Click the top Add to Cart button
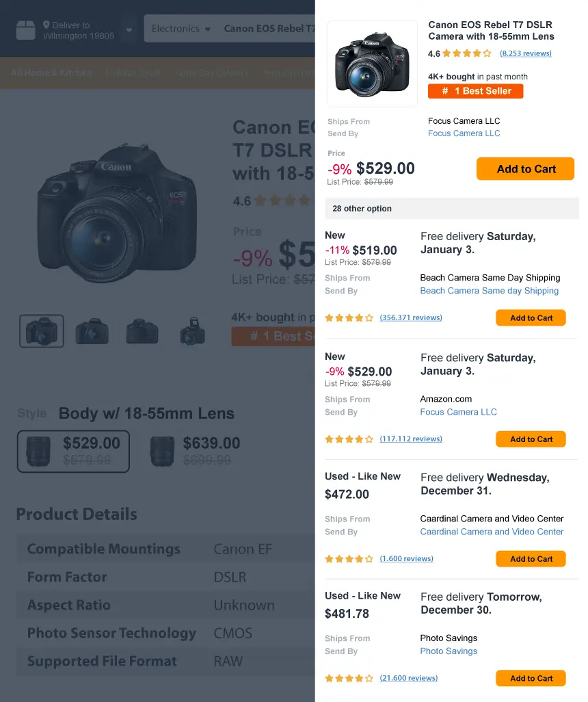 (525, 168)
